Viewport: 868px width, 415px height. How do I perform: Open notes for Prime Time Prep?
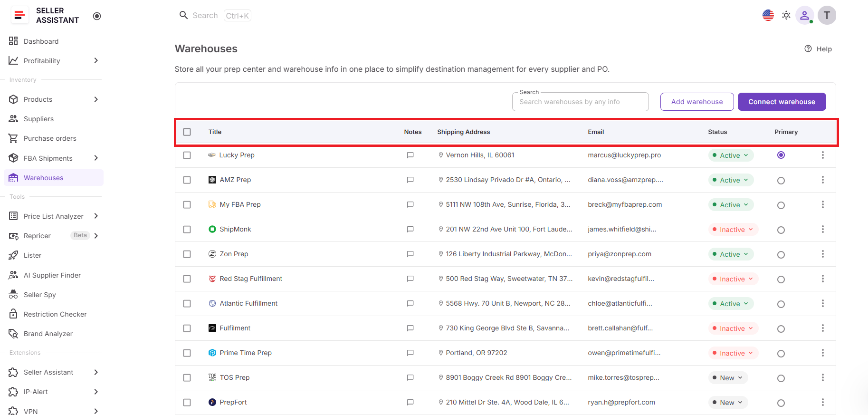coord(410,353)
